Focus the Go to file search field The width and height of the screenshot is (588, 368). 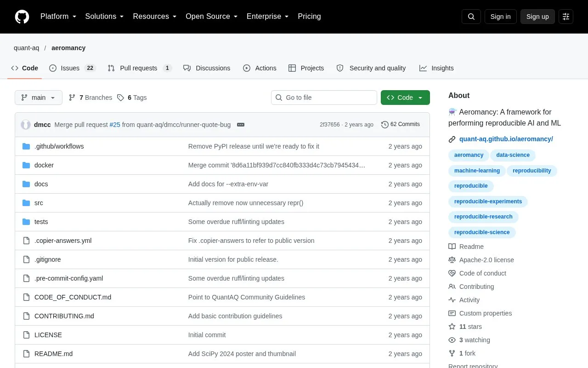[324, 98]
